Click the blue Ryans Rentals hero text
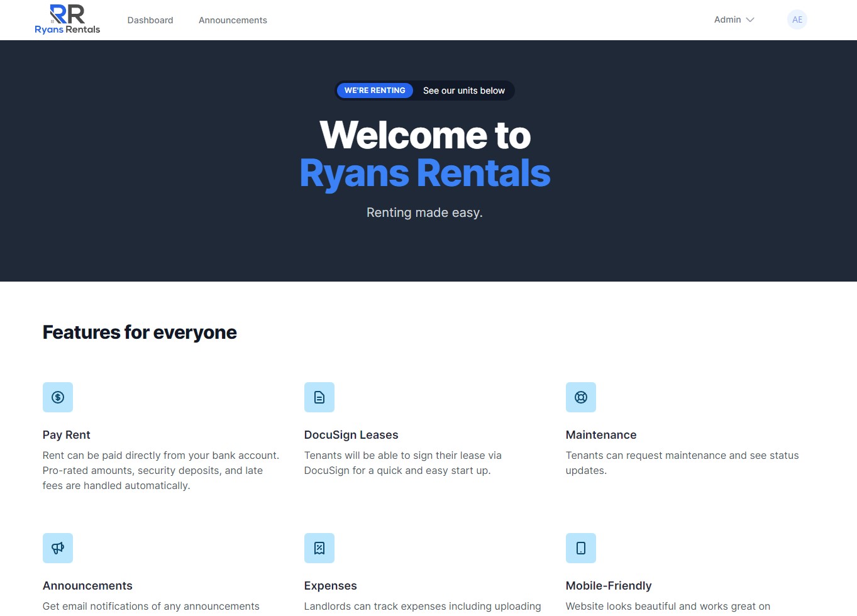This screenshot has width=857, height=616. coord(425,173)
